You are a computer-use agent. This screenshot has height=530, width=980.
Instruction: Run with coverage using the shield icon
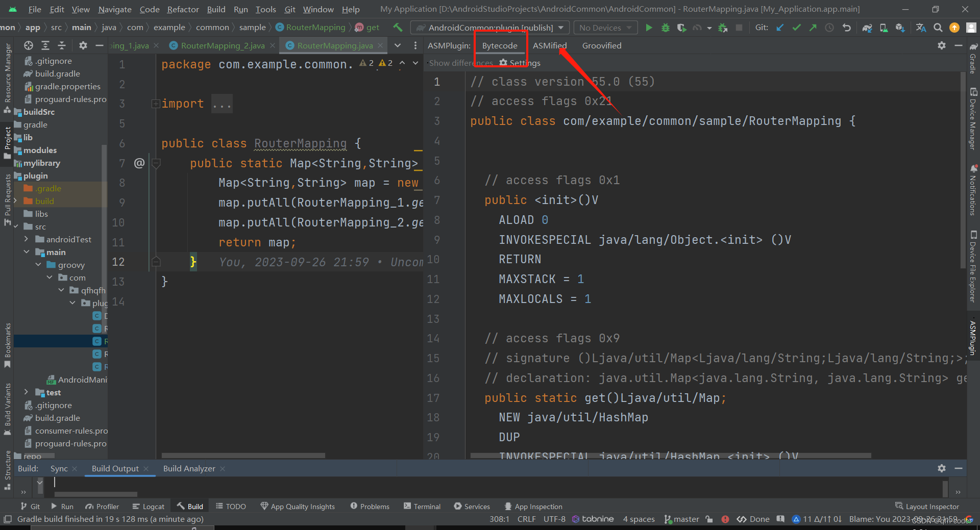681,28
